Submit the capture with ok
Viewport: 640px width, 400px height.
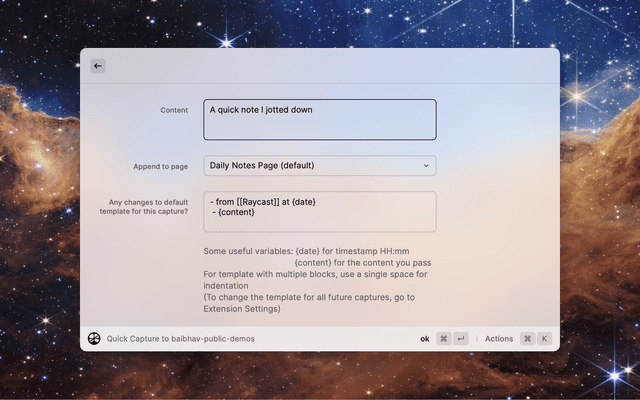[x=424, y=339]
